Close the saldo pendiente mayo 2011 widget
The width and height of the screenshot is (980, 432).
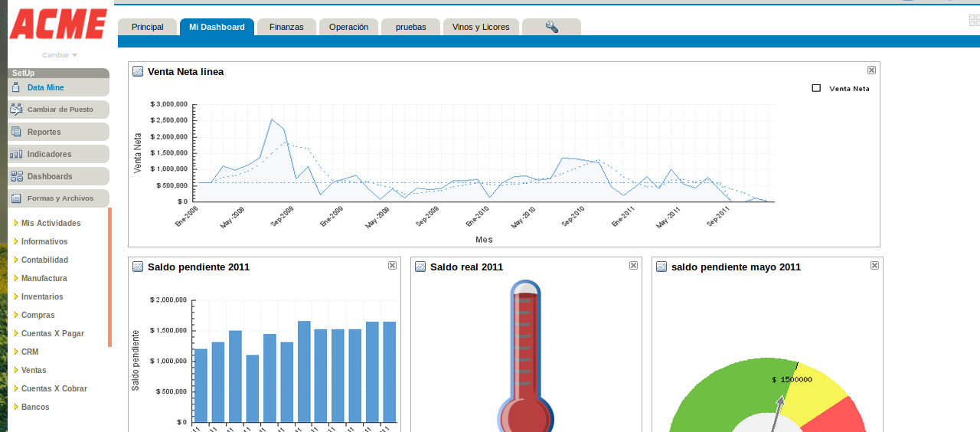874,265
